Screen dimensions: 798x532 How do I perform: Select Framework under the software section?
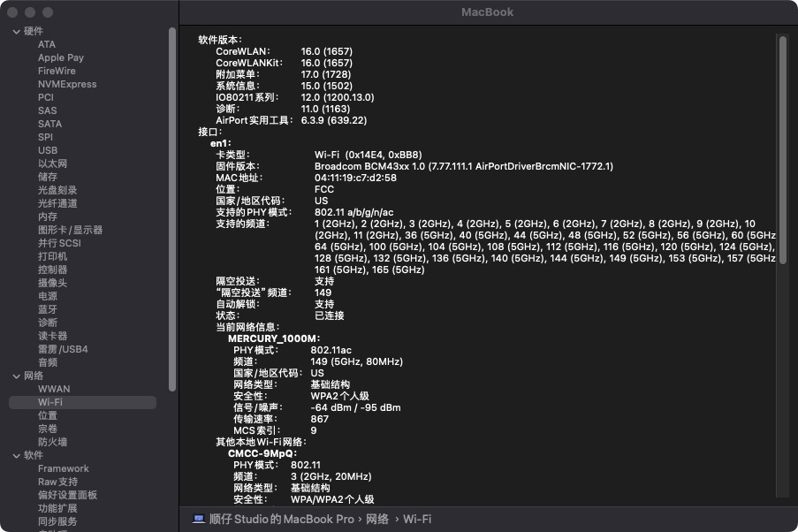coord(64,468)
